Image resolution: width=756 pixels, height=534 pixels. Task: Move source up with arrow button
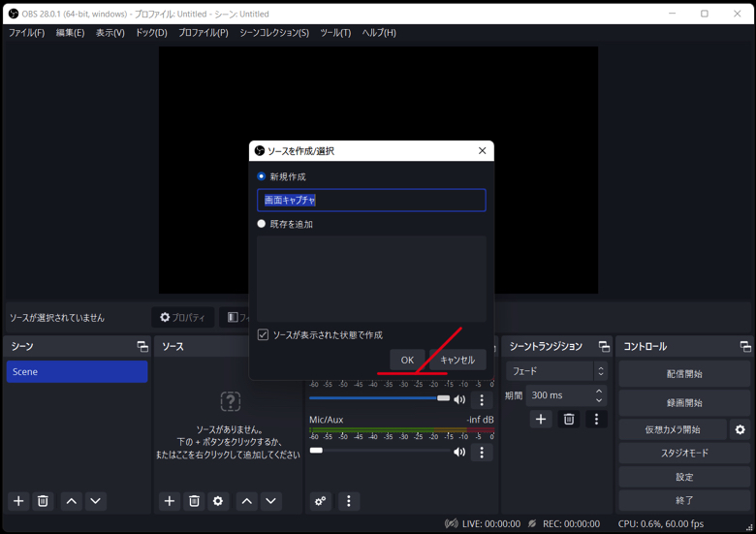[x=247, y=501]
